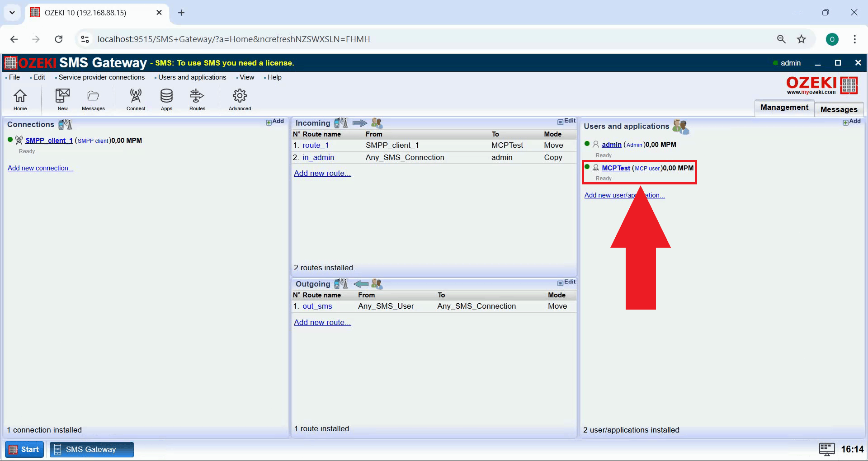868x461 pixels.
Task: Click Edit in the Incoming panel header
Action: click(x=566, y=121)
